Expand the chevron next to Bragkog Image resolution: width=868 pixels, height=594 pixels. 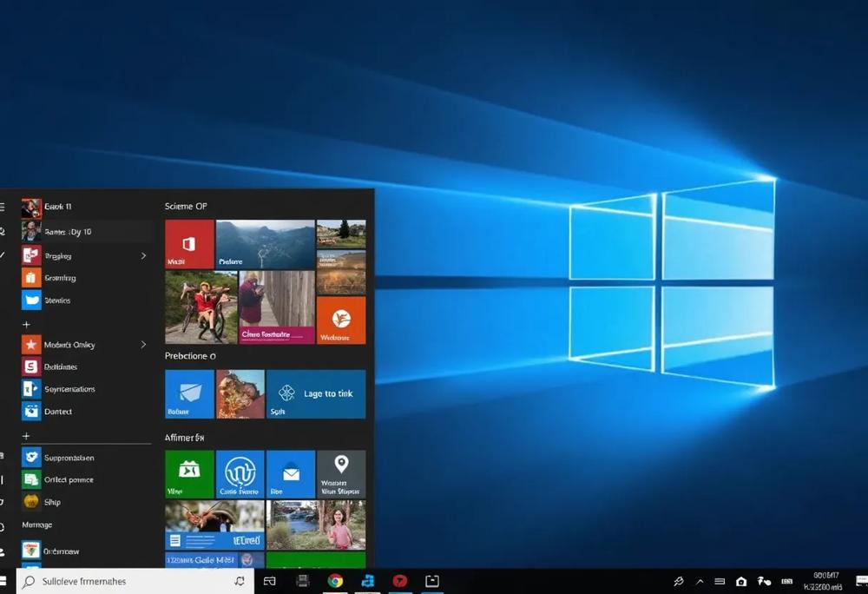[x=143, y=256]
